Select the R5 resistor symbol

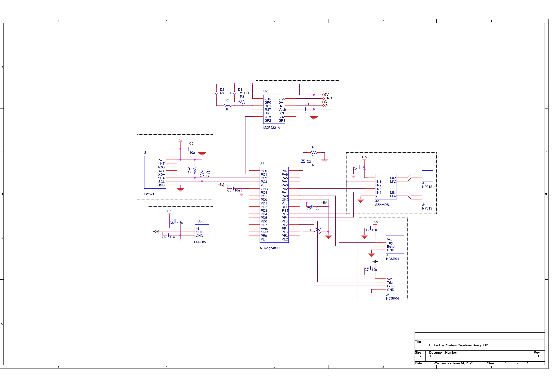[x=314, y=152]
